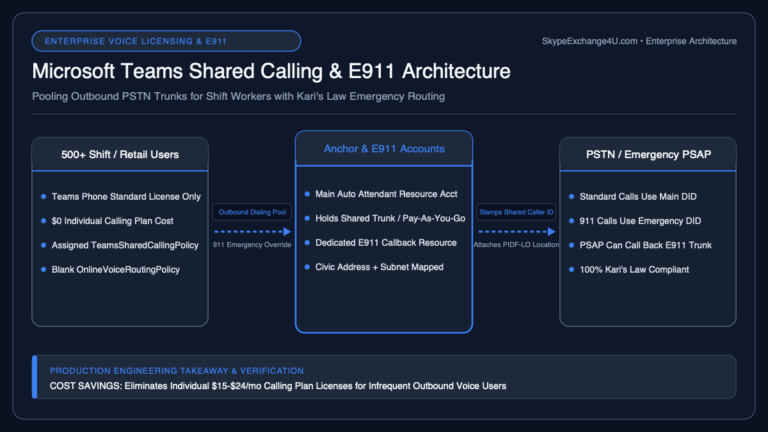Click 100% Kari's Law Compliant
768x432 pixels.
pos(634,269)
